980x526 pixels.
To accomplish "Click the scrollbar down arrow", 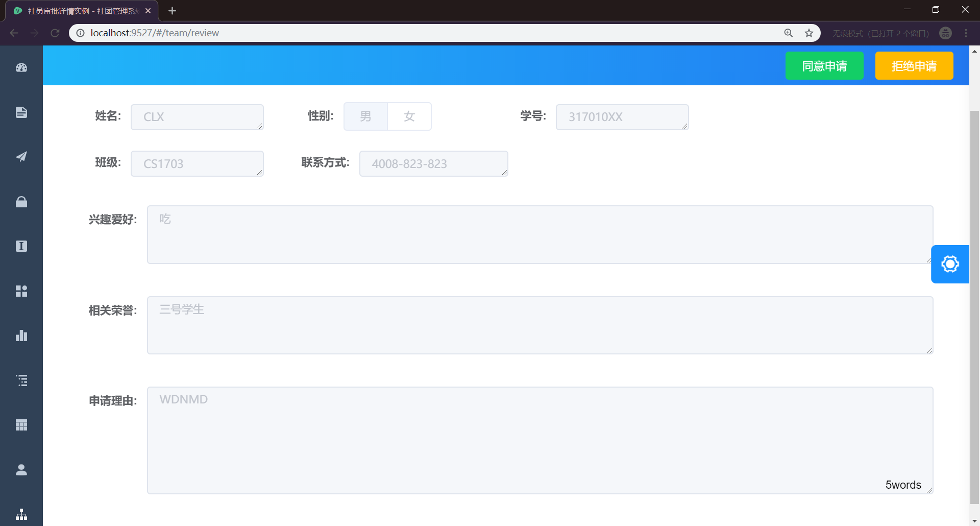I will click(974, 521).
